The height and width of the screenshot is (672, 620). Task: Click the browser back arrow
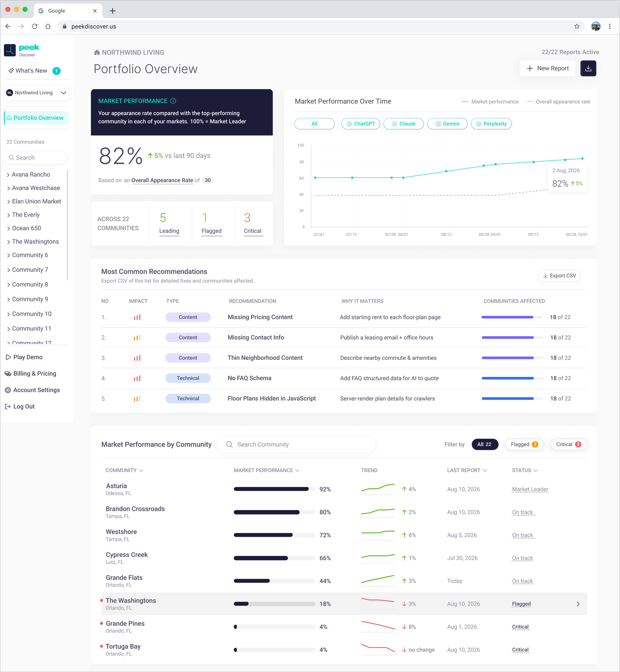[8, 26]
